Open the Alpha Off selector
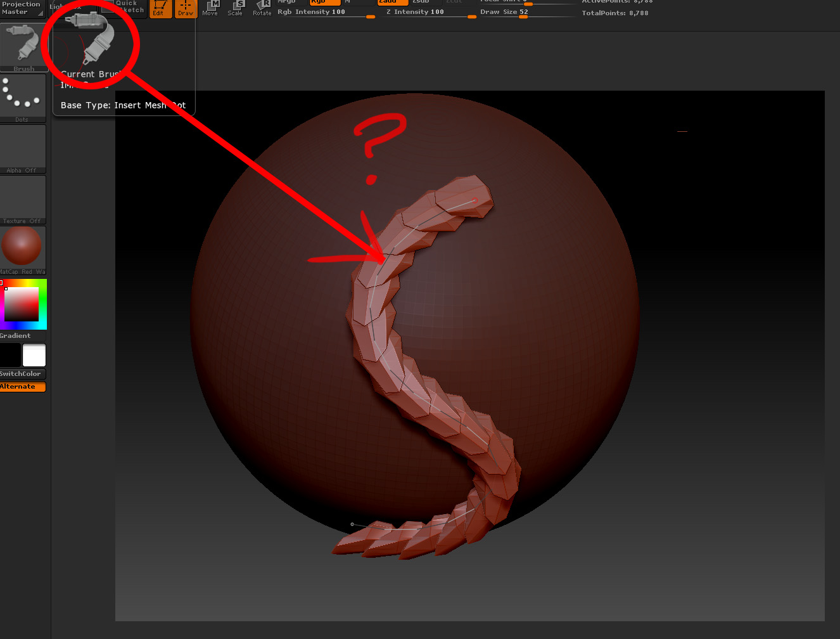The width and height of the screenshot is (840, 639). coord(23,147)
